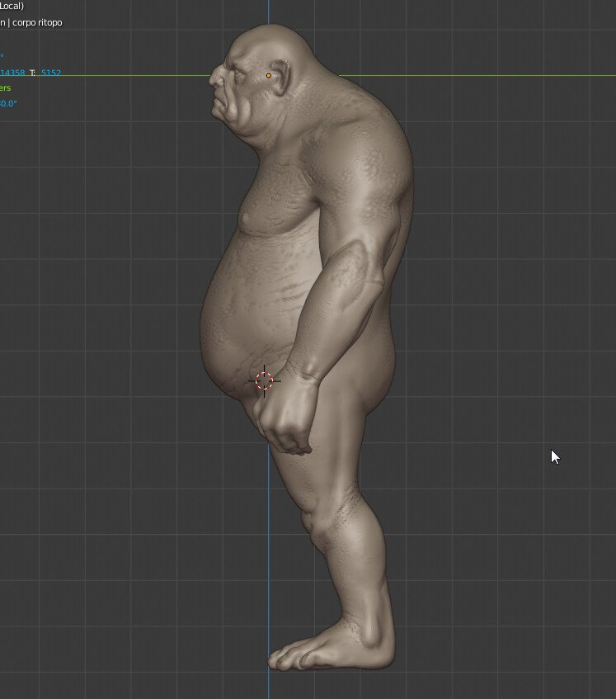Click the 14358 statistics value
Viewport: 616px width, 699px height.
[13, 73]
